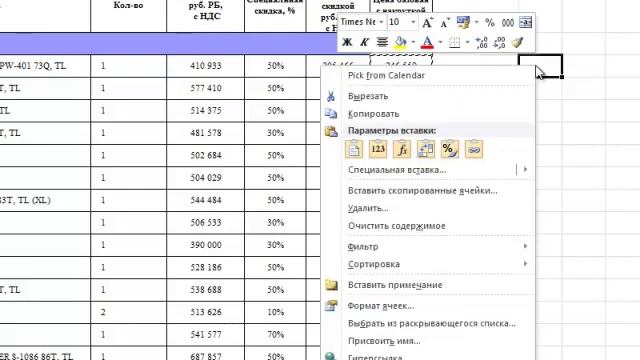The width and height of the screenshot is (640, 360).
Task: Select the Format Painter brush icon
Action: (518, 42)
